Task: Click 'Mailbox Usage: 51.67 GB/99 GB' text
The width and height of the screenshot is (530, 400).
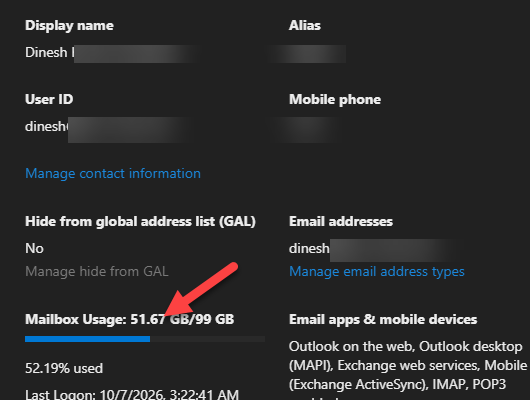Action: (x=129, y=319)
